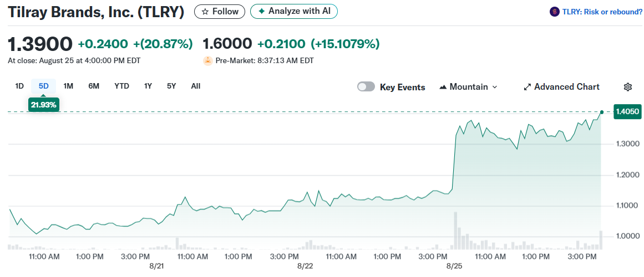The width and height of the screenshot is (644, 277).
Task: Click the pre-market price 1.6000
Action: click(x=227, y=44)
